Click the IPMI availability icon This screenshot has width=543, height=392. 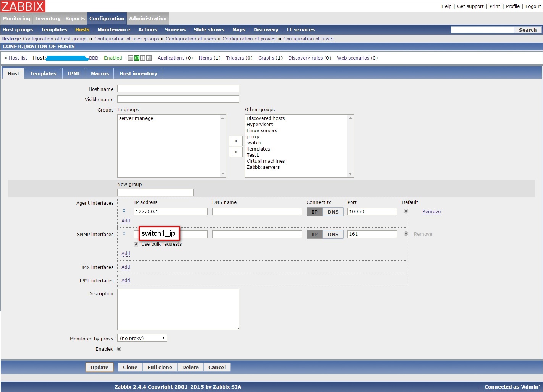149,58
